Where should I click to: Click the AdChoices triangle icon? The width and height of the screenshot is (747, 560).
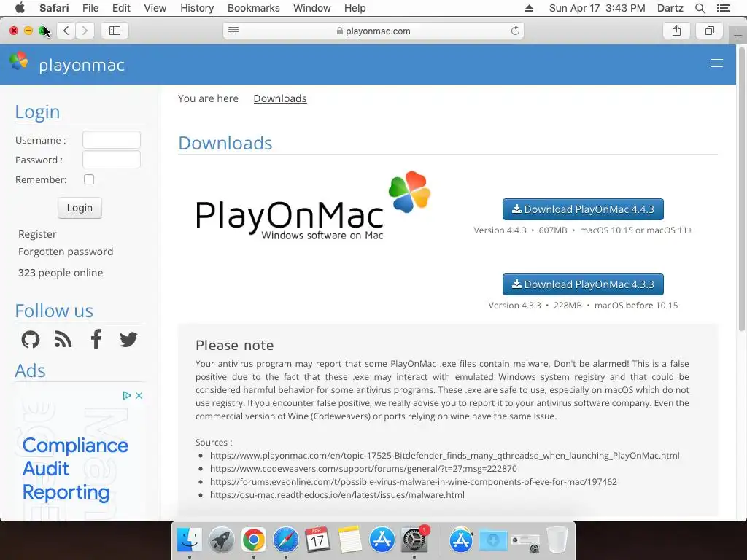[x=127, y=395]
